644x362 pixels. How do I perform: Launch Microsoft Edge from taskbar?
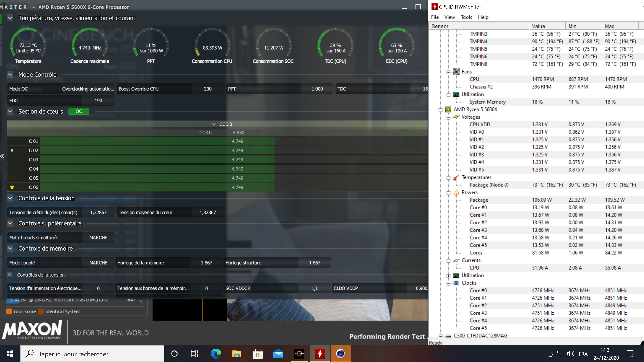click(216, 353)
